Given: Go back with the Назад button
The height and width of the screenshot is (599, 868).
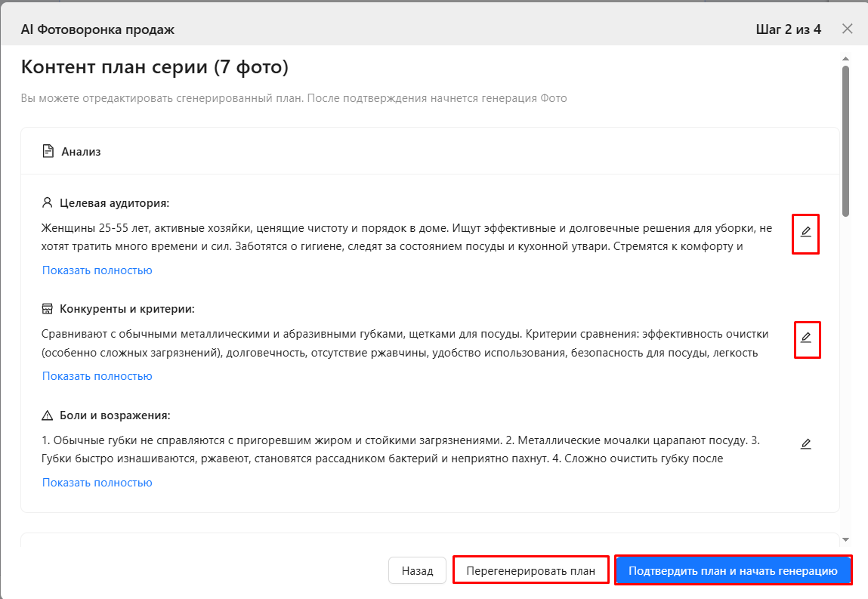Looking at the screenshot, I should 417,571.
